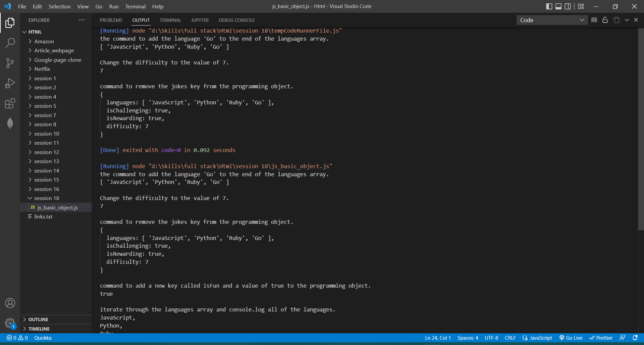
Task: Open the Explorer view in activity bar
Action: (x=10, y=23)
